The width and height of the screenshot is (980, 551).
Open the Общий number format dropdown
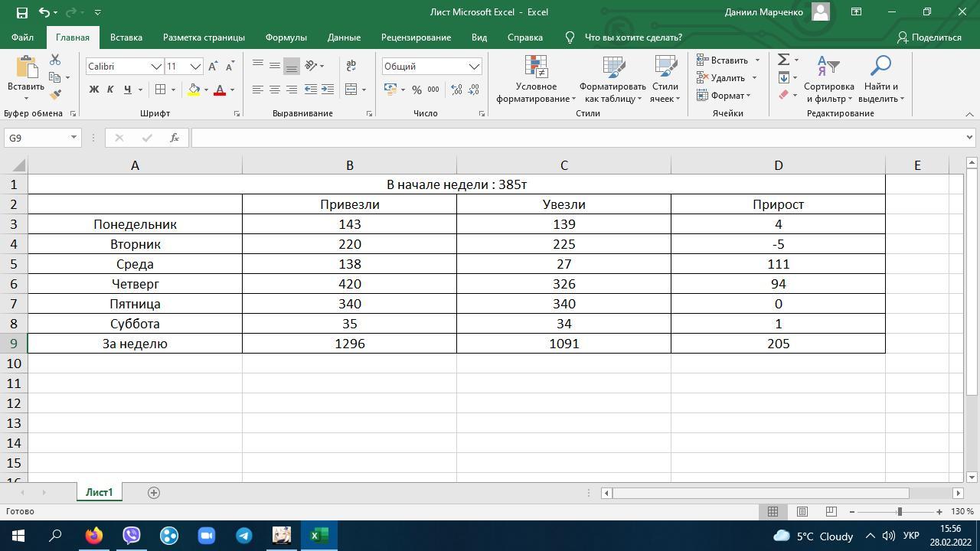point(474,67)
